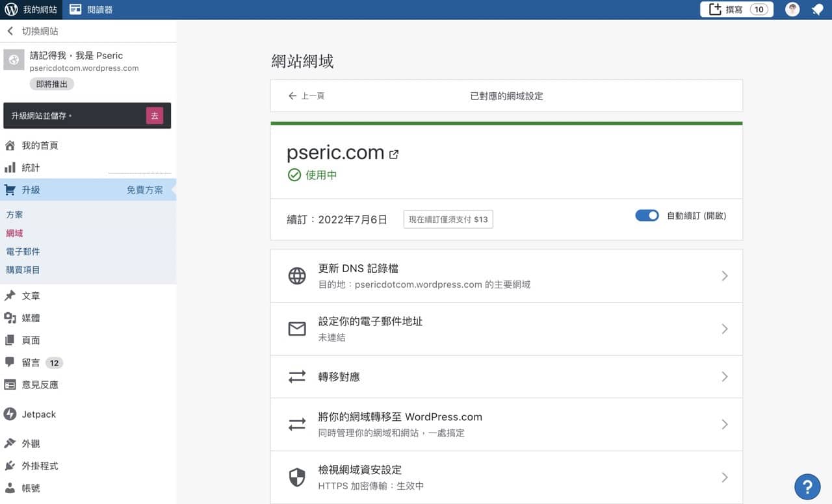832x504 pixels.
Task: Select 方案 submenu item
Action: coord(14,214)
